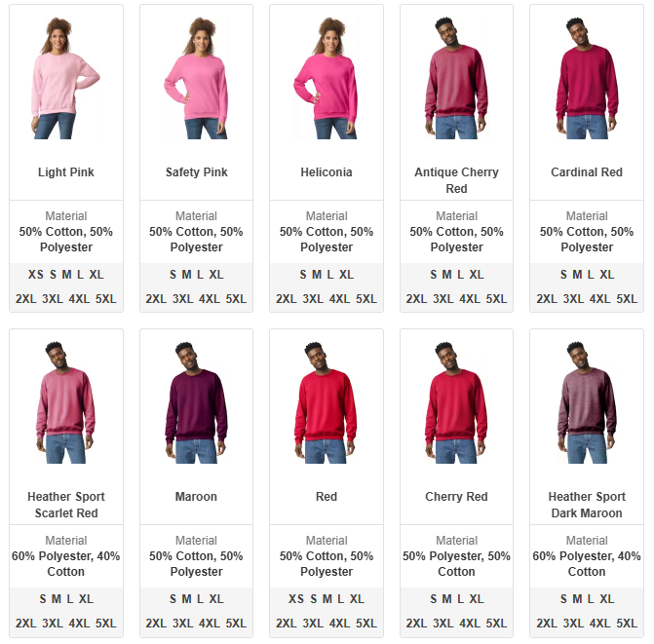Click the Heliconia product title

(x=327, y=172)
